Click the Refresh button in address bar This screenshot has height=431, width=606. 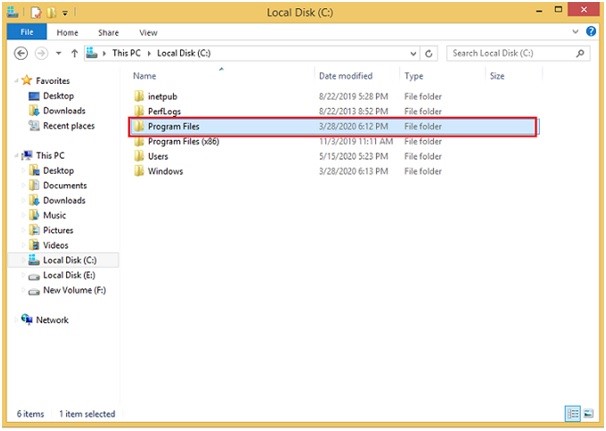coord(430,53)
